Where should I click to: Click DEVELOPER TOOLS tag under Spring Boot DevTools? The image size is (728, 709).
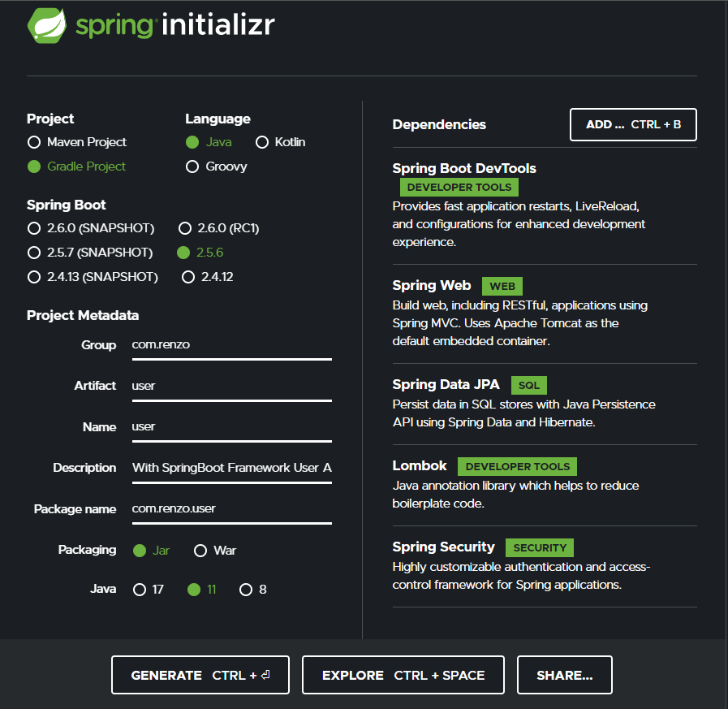pyautogui.click(x=459, y=188)
